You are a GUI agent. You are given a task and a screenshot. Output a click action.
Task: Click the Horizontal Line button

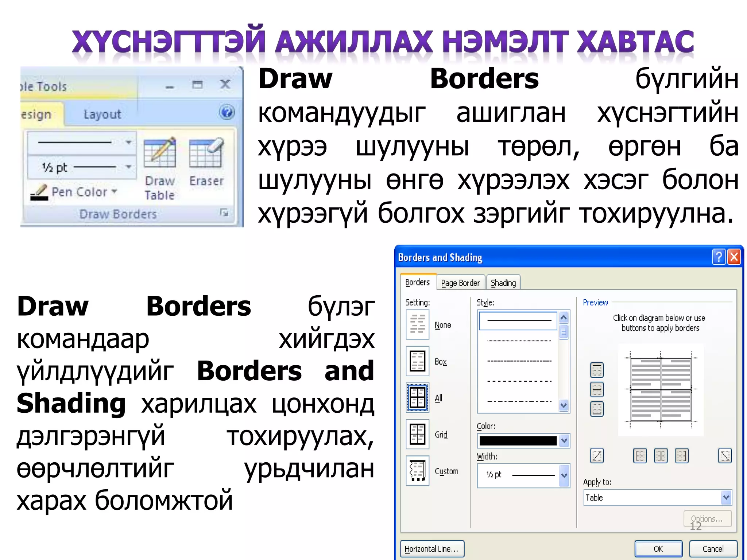[432, 549]
